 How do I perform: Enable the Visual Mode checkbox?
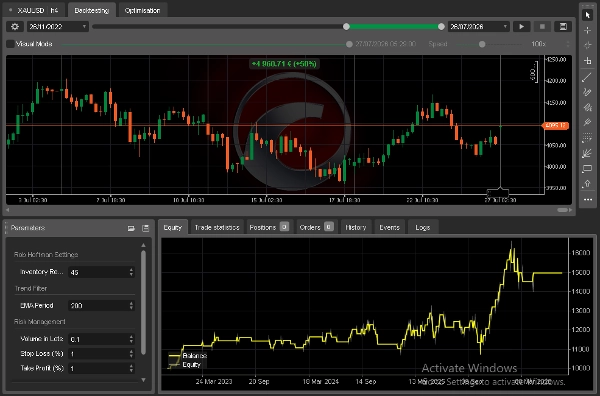[x=10, y=44]
